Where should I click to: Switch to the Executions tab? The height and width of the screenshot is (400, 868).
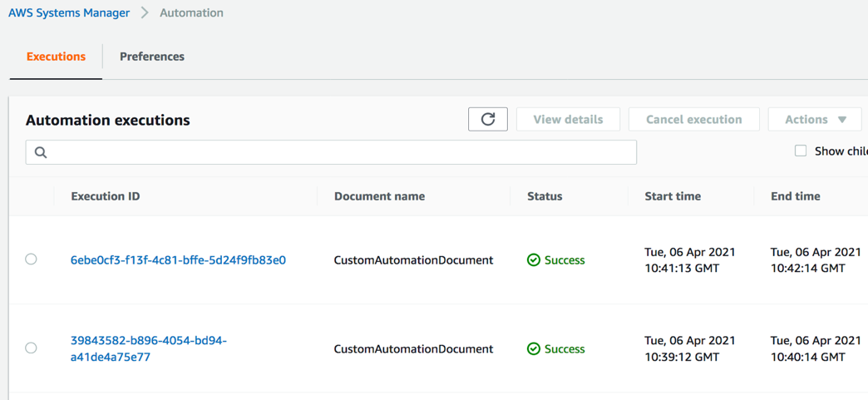(56, 57)
